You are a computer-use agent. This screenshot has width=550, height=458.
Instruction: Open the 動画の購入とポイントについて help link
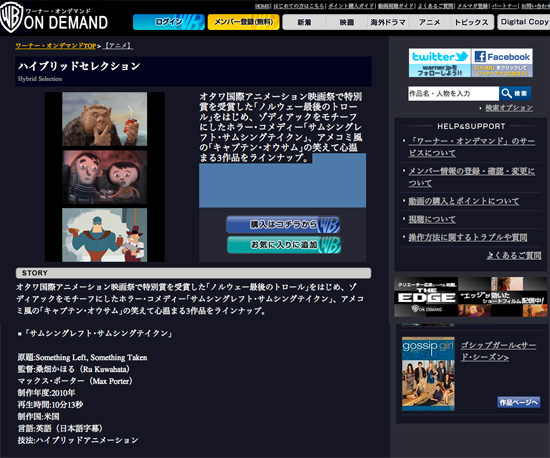pyautogui.click(x=463, y=201)
